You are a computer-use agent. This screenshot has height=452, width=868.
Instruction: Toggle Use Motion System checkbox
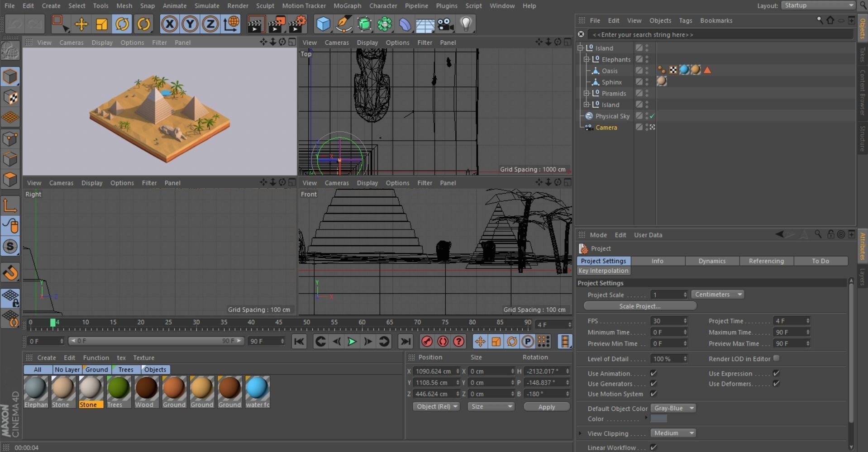[x=653, y=394]
